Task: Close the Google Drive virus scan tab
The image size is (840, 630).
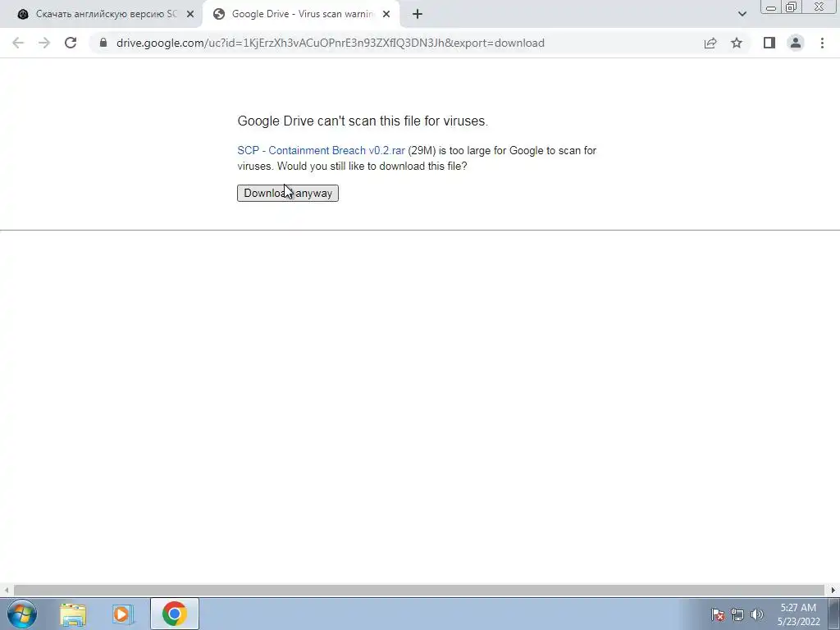Action: point(386,15)
